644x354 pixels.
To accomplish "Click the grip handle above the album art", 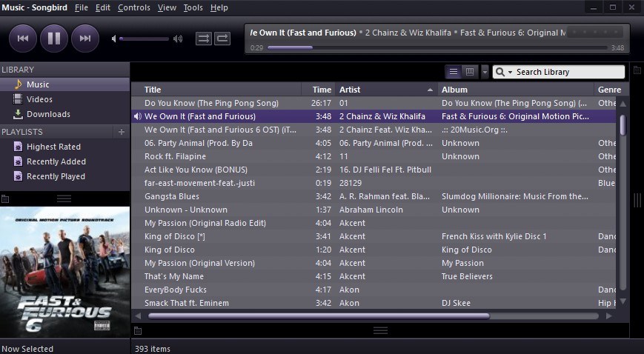I will point(64,198).
